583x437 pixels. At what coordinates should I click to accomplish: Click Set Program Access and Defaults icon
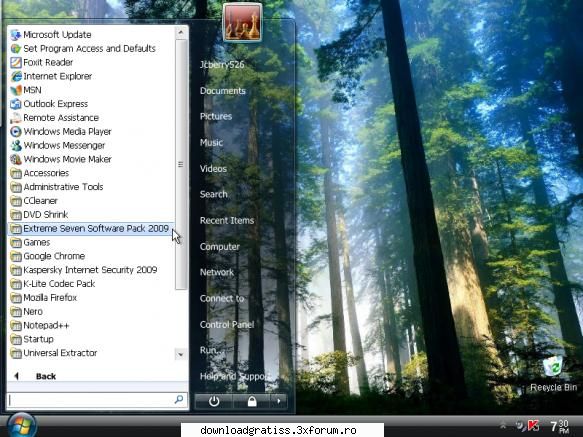pyautogui.click(x=16, y=49)
